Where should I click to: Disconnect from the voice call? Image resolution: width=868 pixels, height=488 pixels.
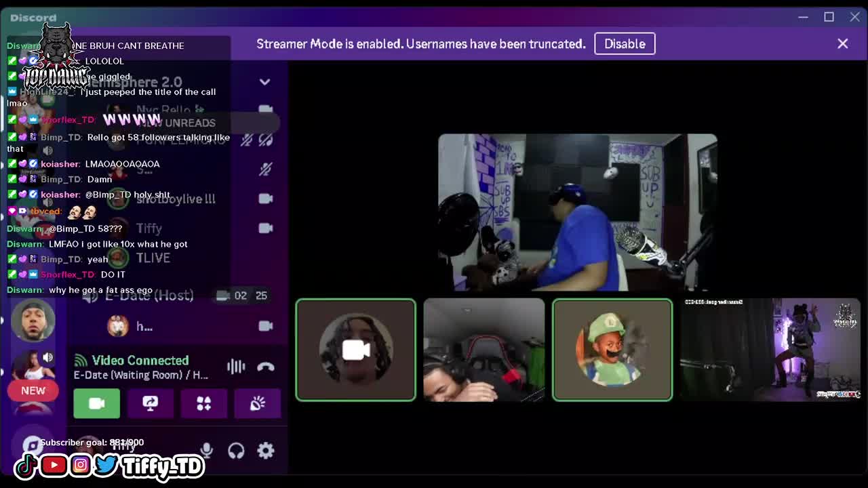266,367
